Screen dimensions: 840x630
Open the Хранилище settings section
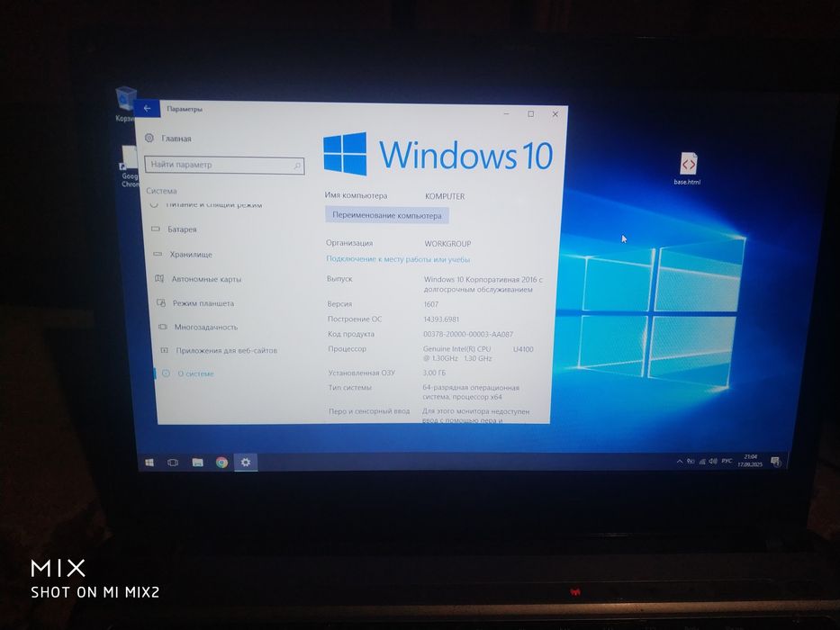click(x=183, y=255)
